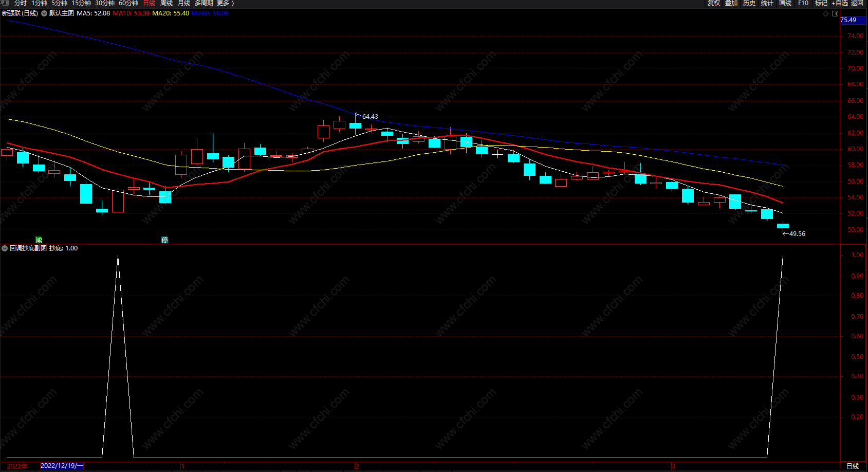Select the 月线 monthly period tab
868x472 pixels.
point(184,3)
